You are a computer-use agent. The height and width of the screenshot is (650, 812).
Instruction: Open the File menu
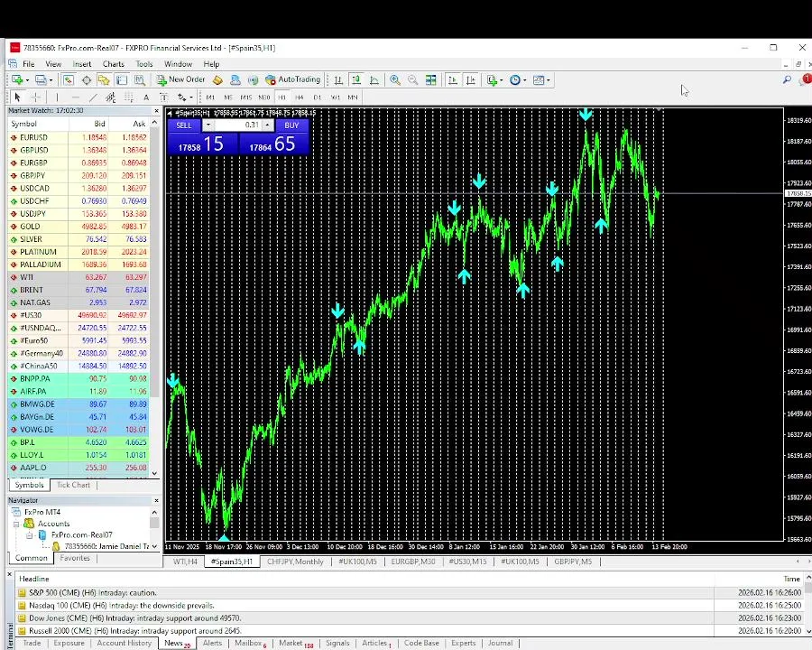(29, 64)
